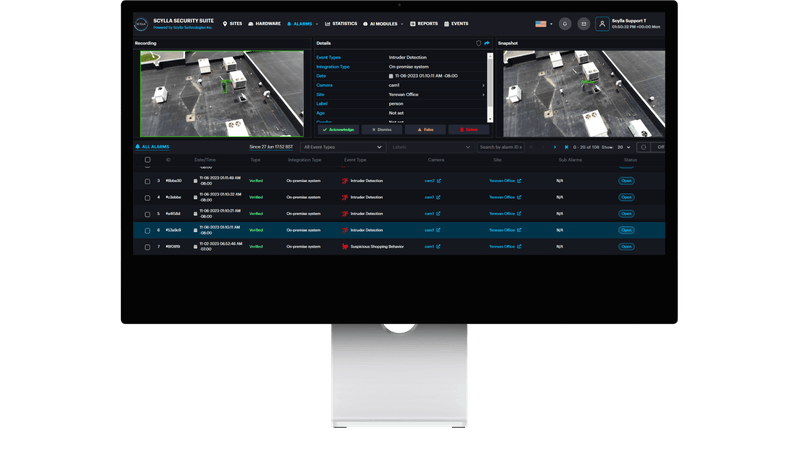812x456 pixels.
Task: Toggle the select-all alarms checkbox
Action: [x=148, y=160]
